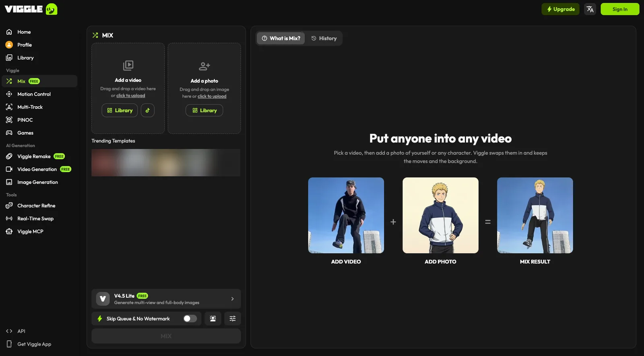This screenshot has width=644, height=356.
Task: Expand the V4.5 Lite model selector
Action: point(166,299)
